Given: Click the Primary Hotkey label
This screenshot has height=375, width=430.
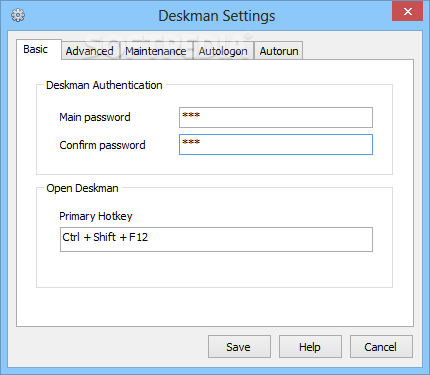Looking at the screenshot, I should click(96, 216).
